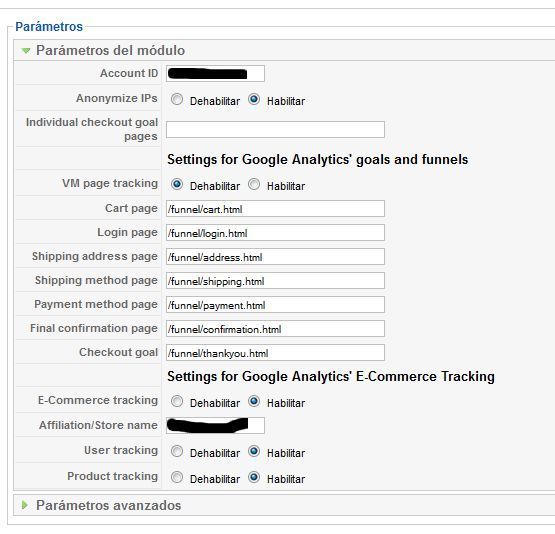This screenshot has height=534, width=555.
Task: Click the Affiliation/Store name field
Action: pyautogui.click(x=215, y=425)
